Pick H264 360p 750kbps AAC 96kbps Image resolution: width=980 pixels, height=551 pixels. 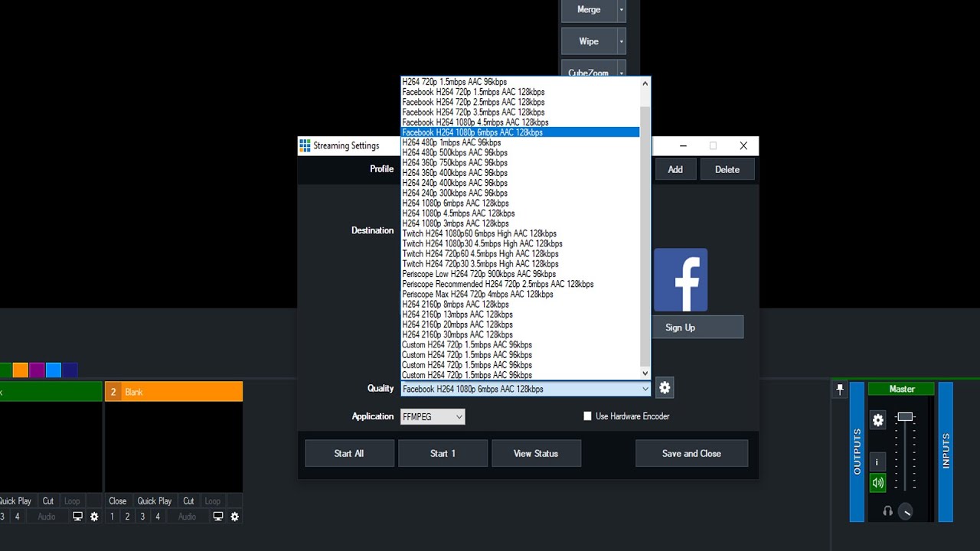[x=520, y=163]
